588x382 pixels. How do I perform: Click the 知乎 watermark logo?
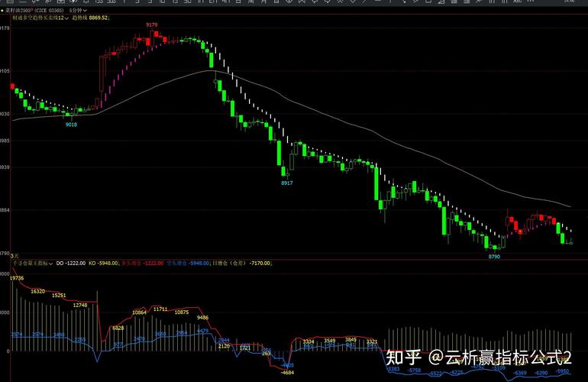click(404, 358)
